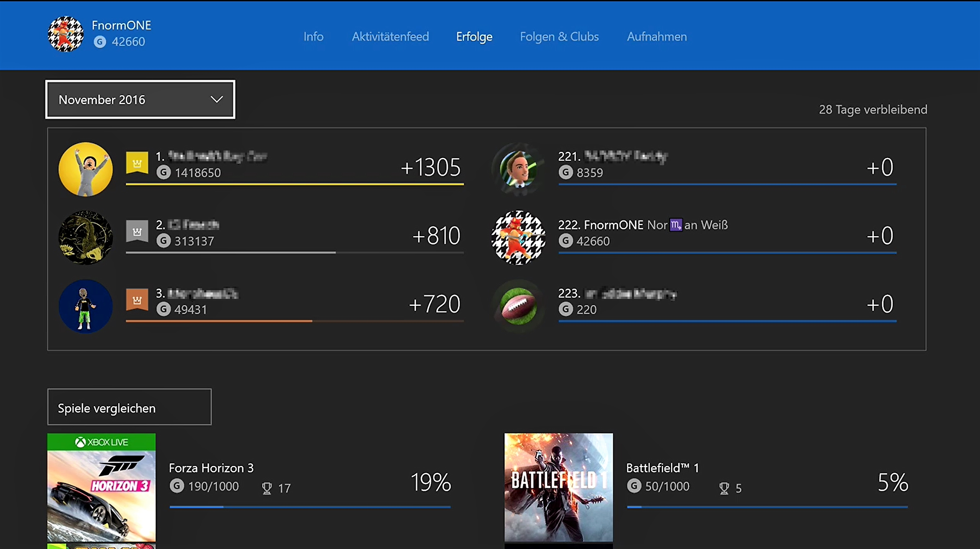Open the Battlefield 1 cover art
The image size is (980, 549).
[558, 488]
